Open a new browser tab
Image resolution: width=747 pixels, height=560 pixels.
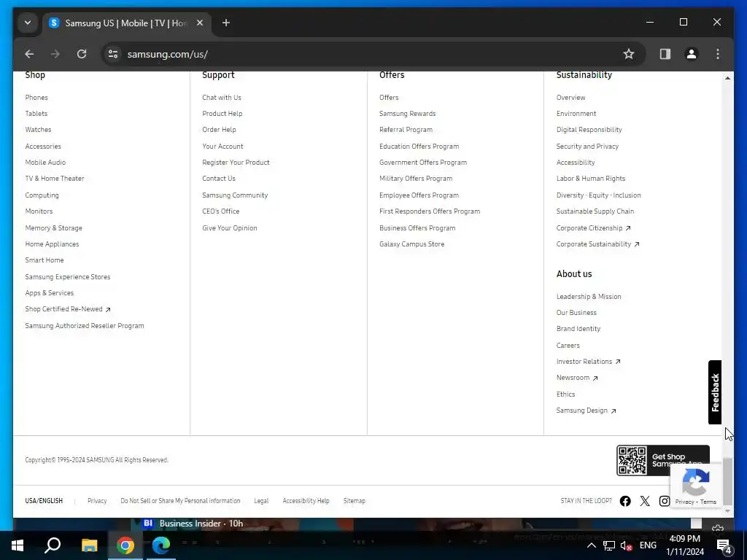[226, 23]
